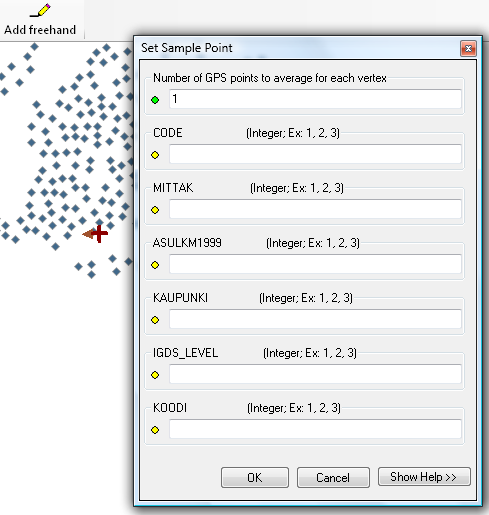Click inside the IGDS_LEVEL input field
The height and width of the screenshot is (515, 489).
click(315, 374)
